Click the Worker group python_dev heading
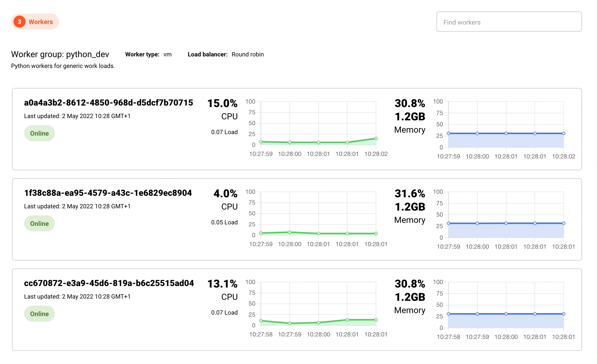Screen dimensions: 597x364 pos(60,54)
